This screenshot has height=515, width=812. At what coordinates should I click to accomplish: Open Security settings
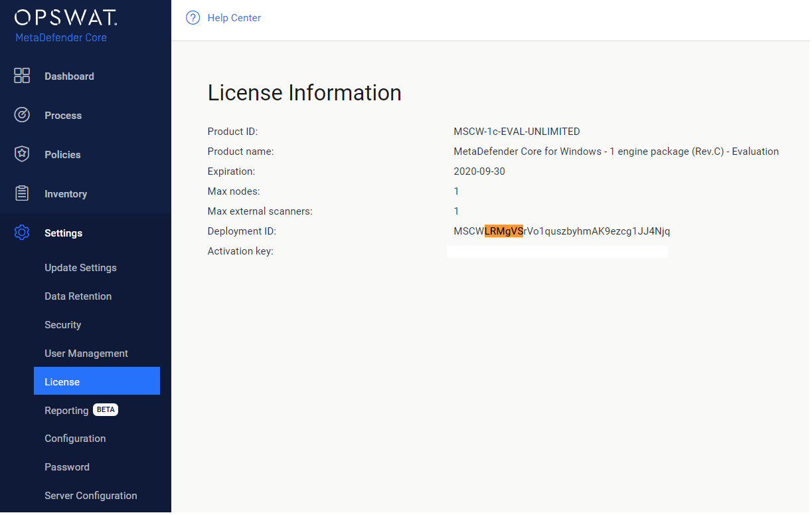point(62,325)
